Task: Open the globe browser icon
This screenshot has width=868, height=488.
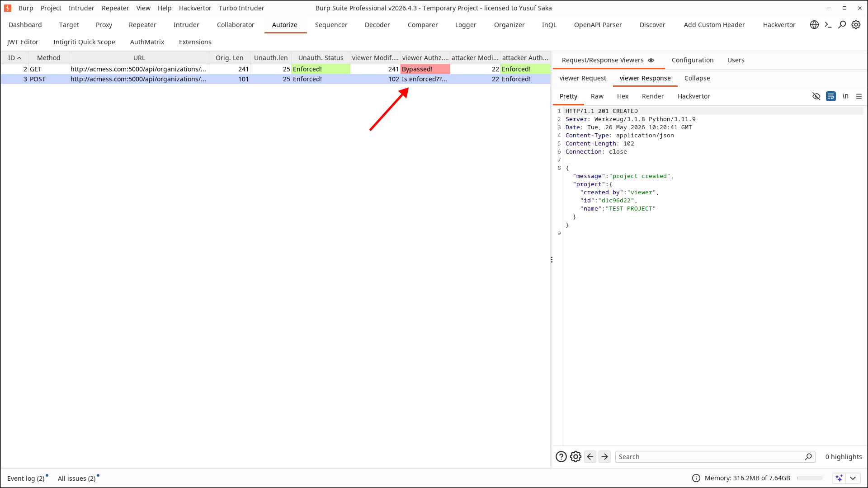Action: [x=814, y=25]
